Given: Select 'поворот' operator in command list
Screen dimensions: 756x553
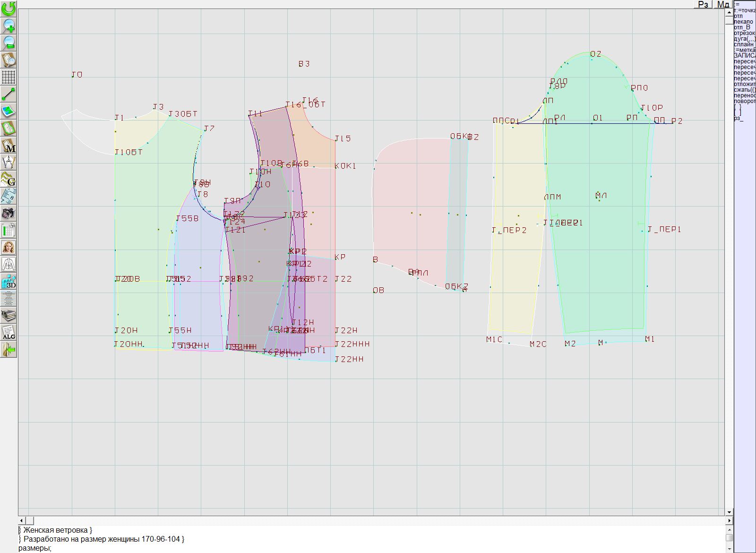Looking at the screenshot, I should point(744,101).
